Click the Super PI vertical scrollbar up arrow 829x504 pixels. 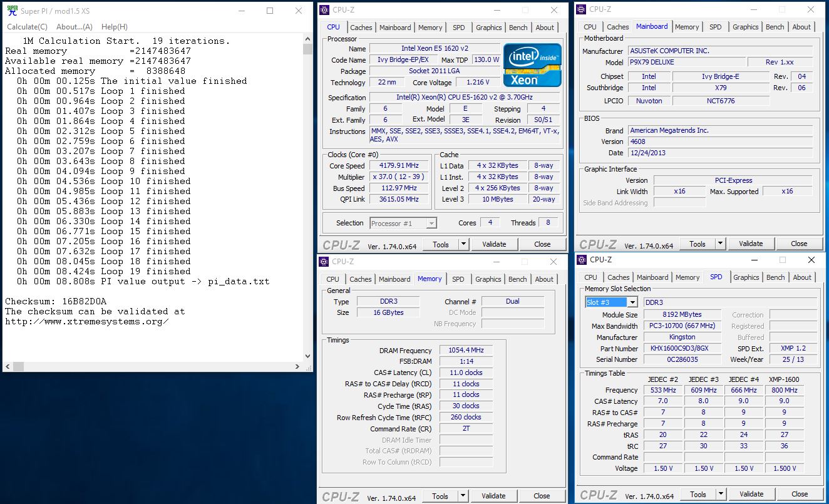point(307,40)
